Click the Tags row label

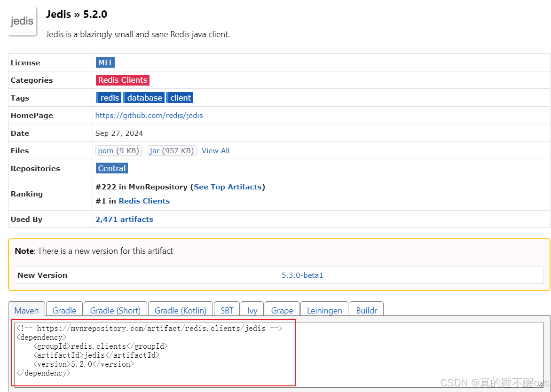(x=20, y=98)
